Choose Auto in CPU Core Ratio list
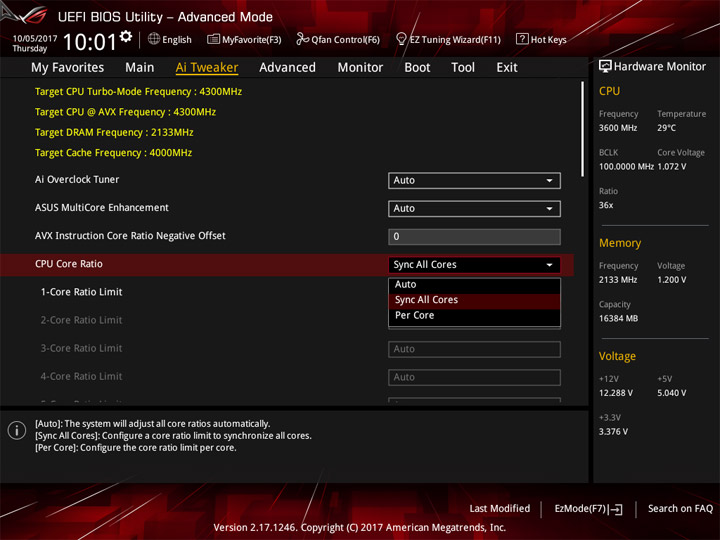 click(474, 285)
